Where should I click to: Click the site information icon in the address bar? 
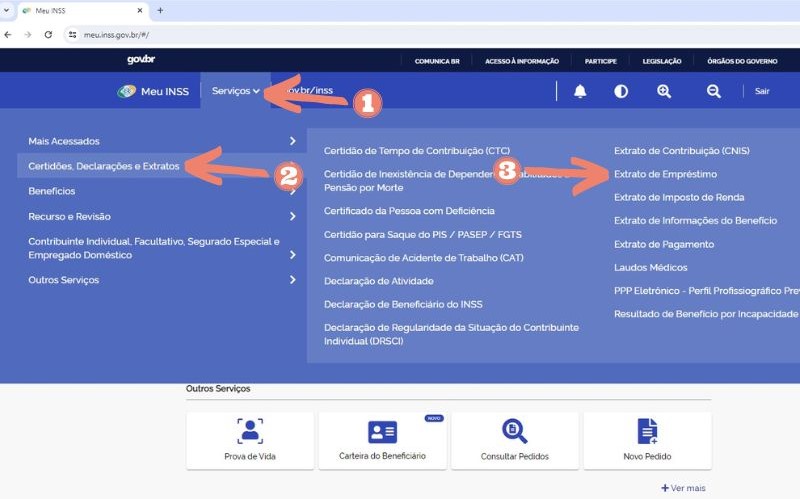point(72,35)
